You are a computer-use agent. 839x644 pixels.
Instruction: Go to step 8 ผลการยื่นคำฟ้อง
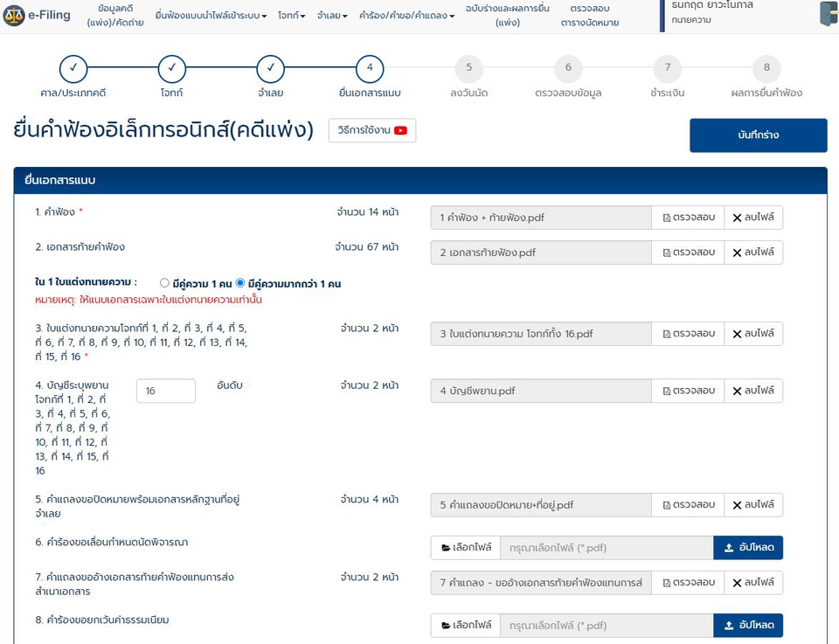[766, 68]
